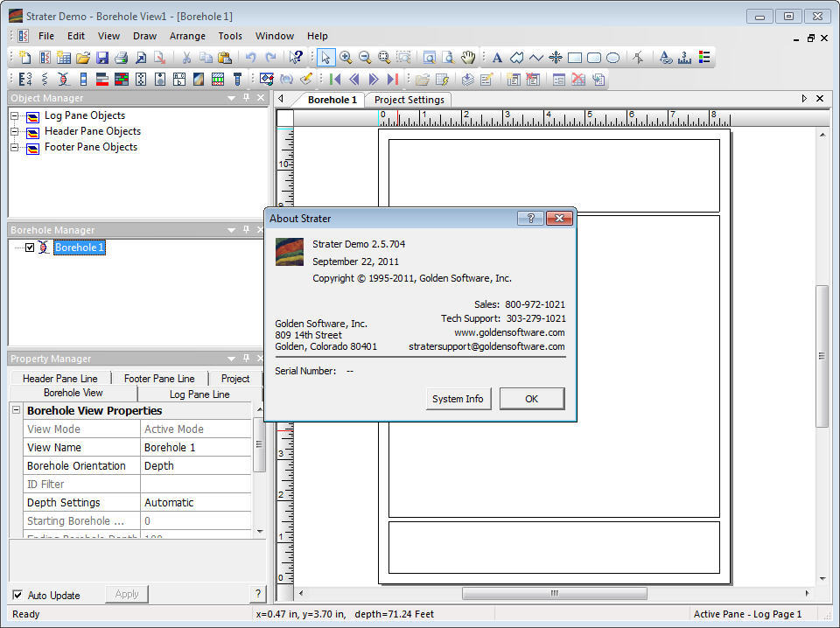Dismiss the About Strater dialog with OK
840x628 pixels.
[532, 399]
